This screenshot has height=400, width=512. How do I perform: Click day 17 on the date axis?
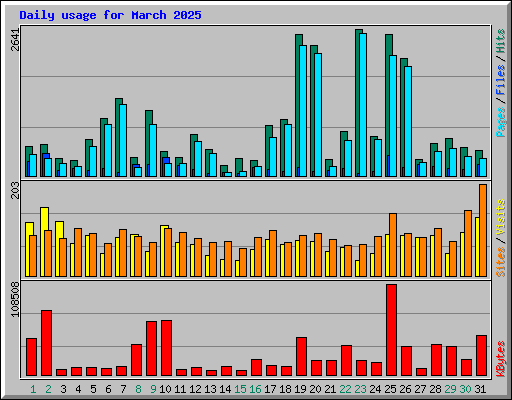tap(270, 389)
